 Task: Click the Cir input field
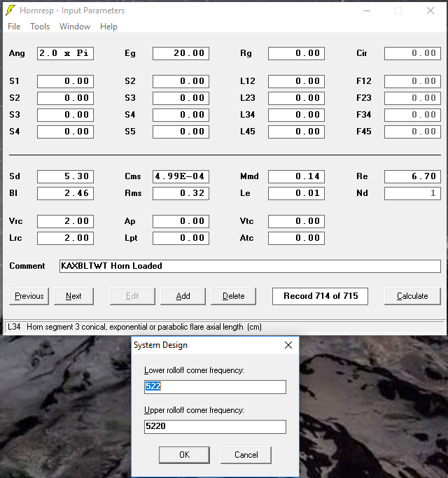pos(412,53)
